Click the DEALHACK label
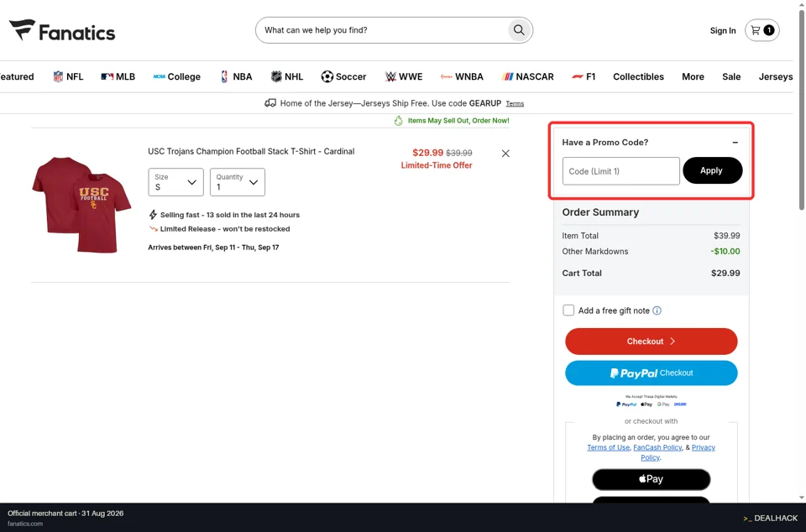 point(771,518)
